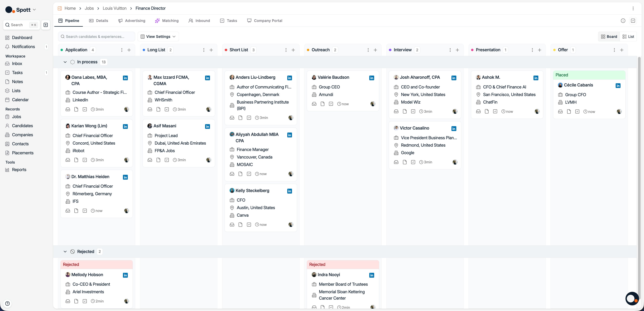Open three-dot menu of Interview column
644x311 pixels.
point(450,50)
